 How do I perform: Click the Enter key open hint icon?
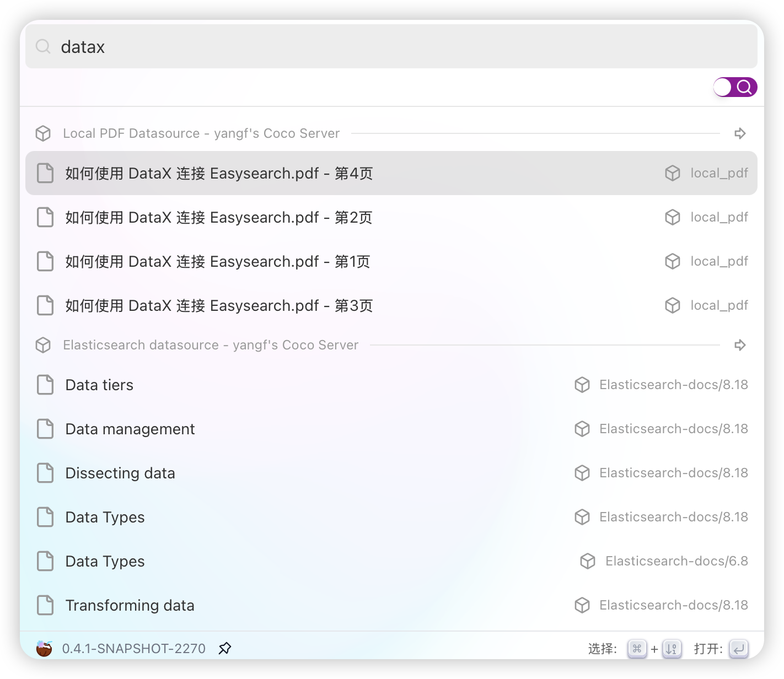pos(739,649)
